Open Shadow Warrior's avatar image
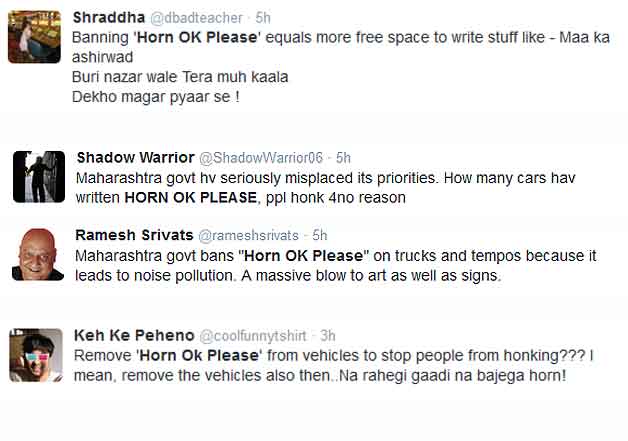 tap(39, 177)
